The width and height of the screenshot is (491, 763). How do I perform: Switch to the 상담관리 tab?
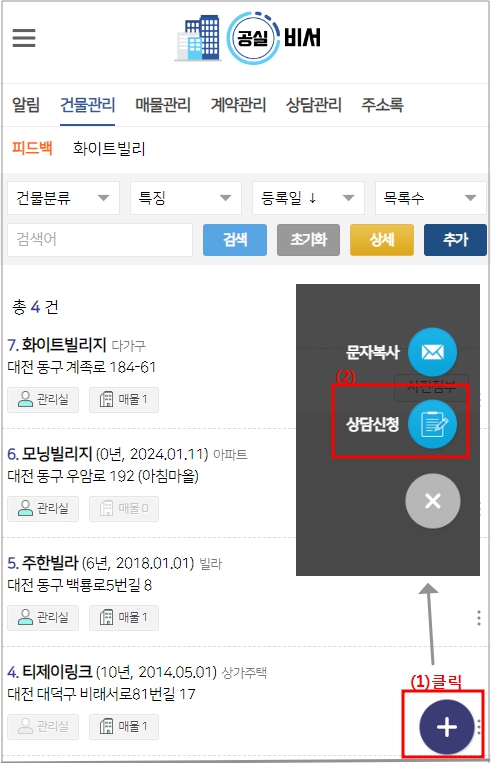coord(313,105)
